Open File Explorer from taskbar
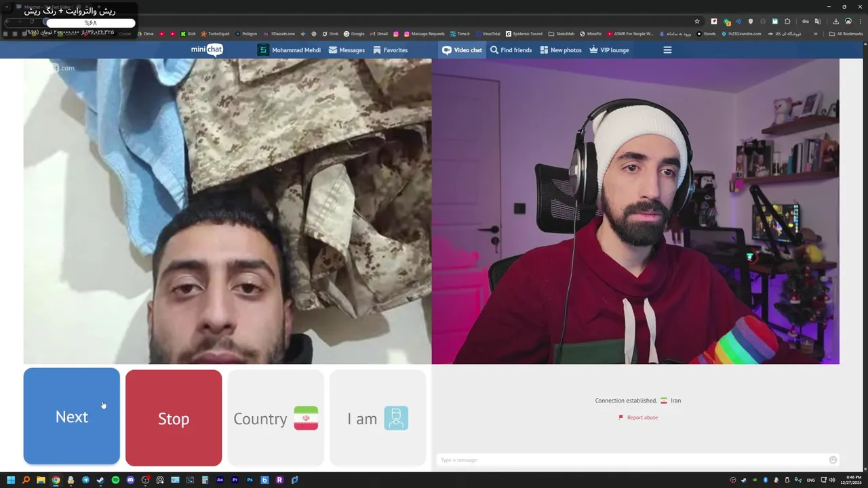Viewport: 868px width, 488px height. [x=41, y=480]
